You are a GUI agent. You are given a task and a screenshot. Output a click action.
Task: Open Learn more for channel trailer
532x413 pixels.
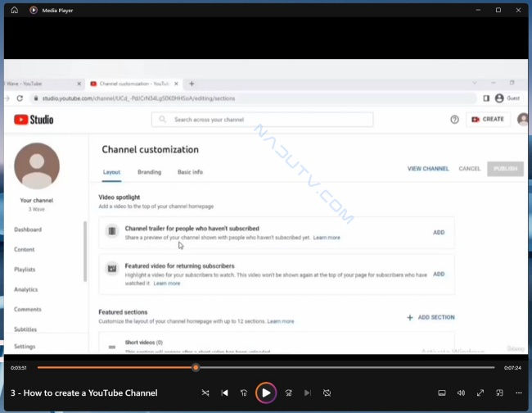(x=327, y=238)
